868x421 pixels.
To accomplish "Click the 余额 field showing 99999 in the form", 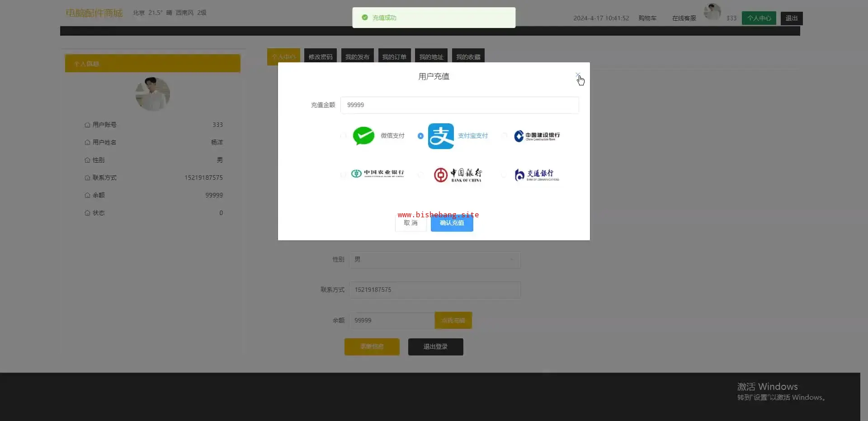I will [392, 320].
